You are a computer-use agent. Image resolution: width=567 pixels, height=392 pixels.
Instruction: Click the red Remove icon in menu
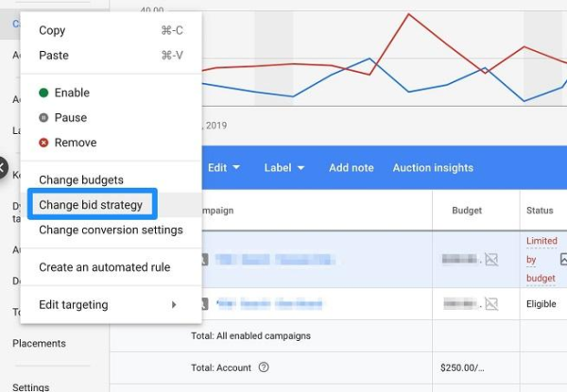point(43,143)
